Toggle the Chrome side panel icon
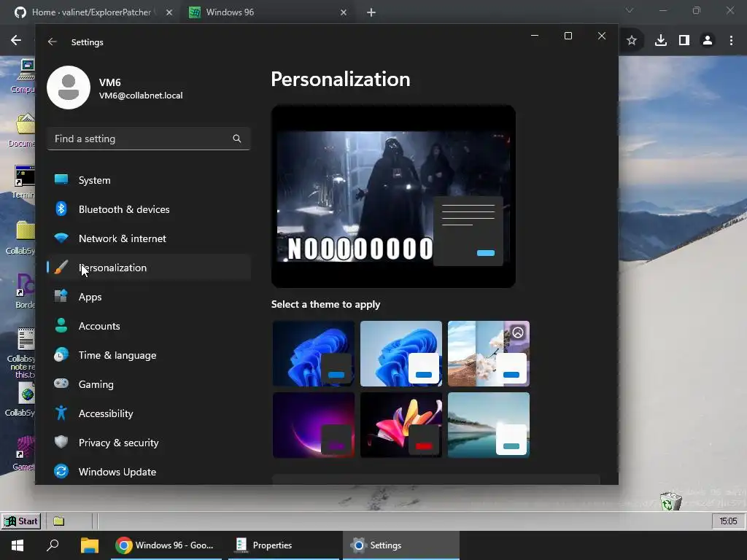The width and height of the screenshot is (747, 560). click(684, 41)
